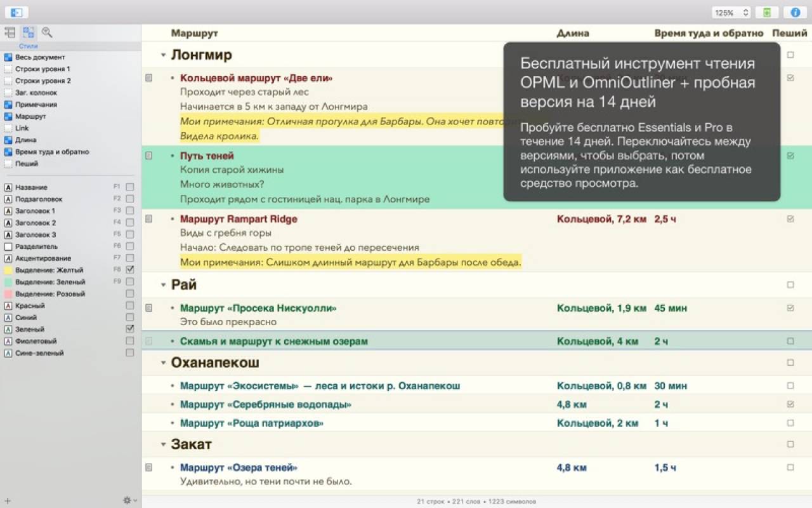Switch to the Стили sidebar tab

point(29,32)
